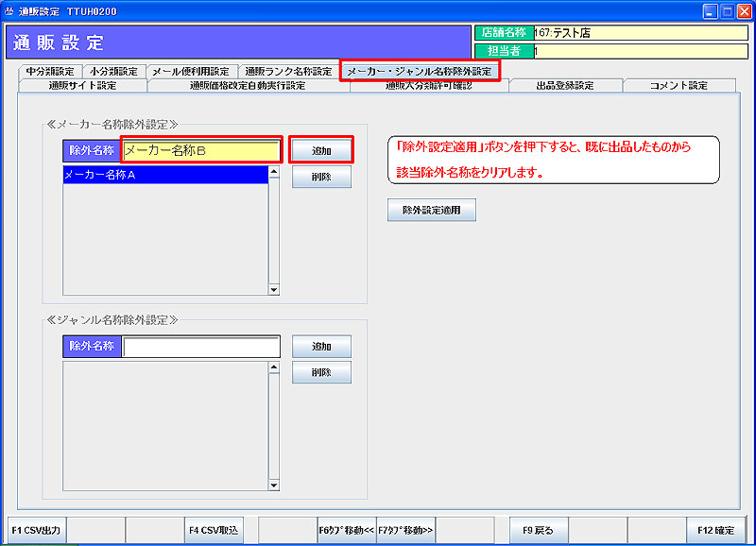Select the メール便利用設定 tab
Image resolution: width=756 pixels, height=546 pixels.
(x=191, y=72)
